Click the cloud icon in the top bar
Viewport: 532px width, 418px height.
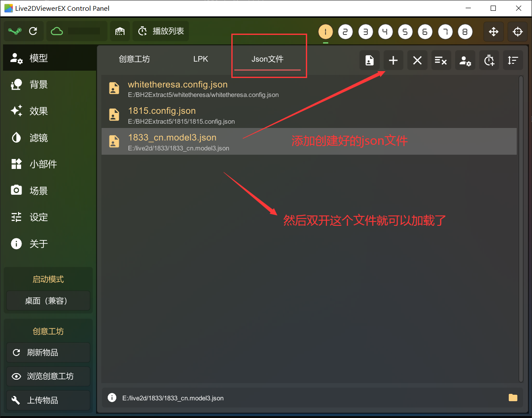(57, 31)
